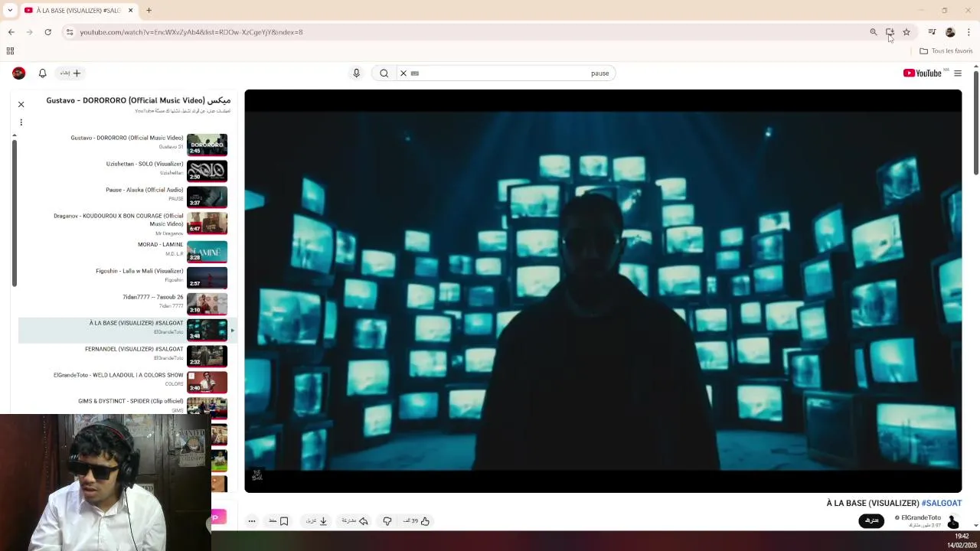Image resolution: width=980 pixels, height=551 pixels.
Task: Select 'À LA BASE (VISUALIZER) #SALGOAT' playlist row
Action: (127, 330)
